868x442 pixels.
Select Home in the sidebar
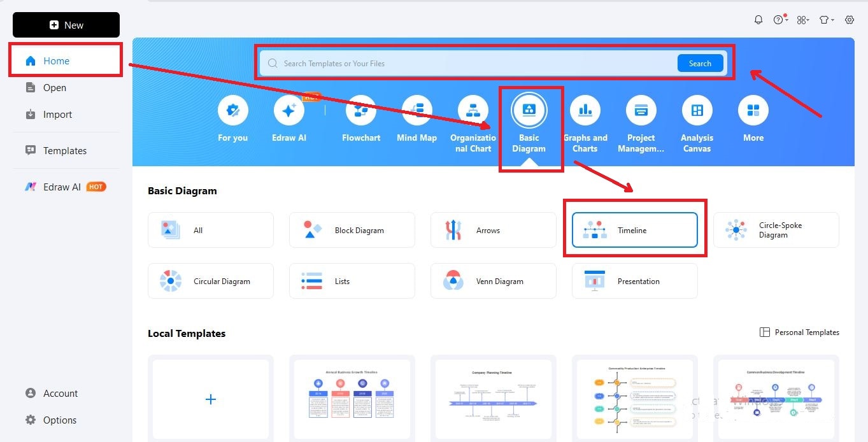tap(56, 61)
